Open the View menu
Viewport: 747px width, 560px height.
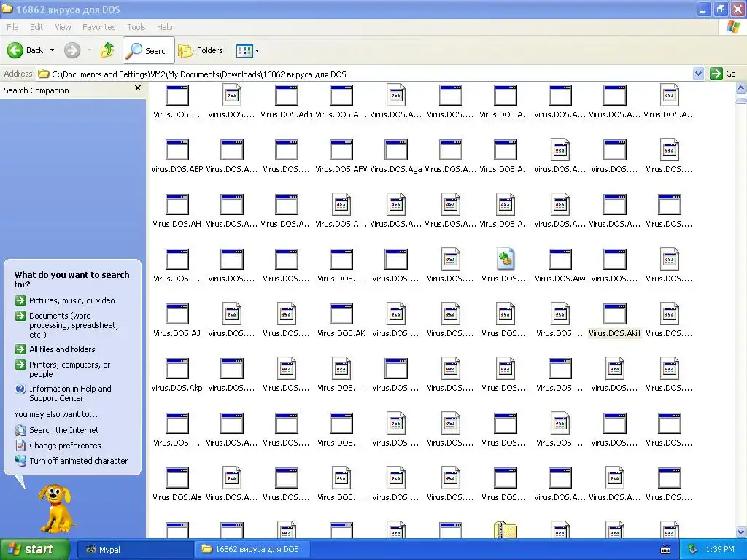pyautogui.click(x=63, y=27)
